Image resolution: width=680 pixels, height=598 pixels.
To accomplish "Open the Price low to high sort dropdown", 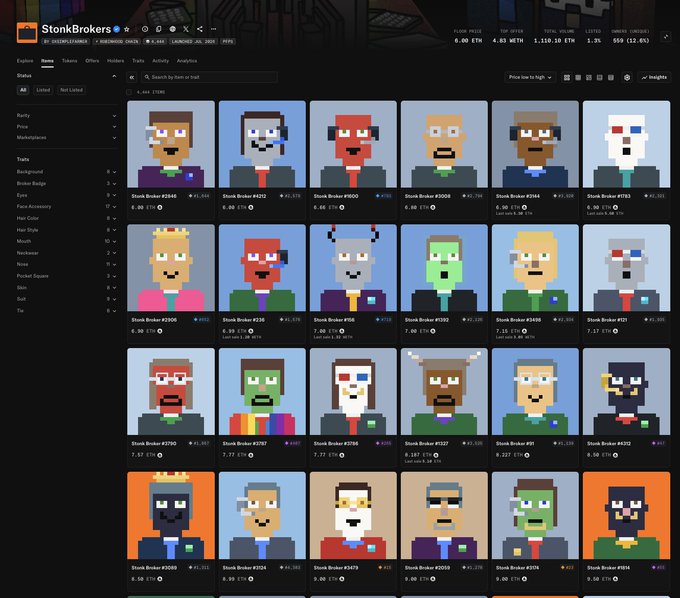I will [530, 77].
